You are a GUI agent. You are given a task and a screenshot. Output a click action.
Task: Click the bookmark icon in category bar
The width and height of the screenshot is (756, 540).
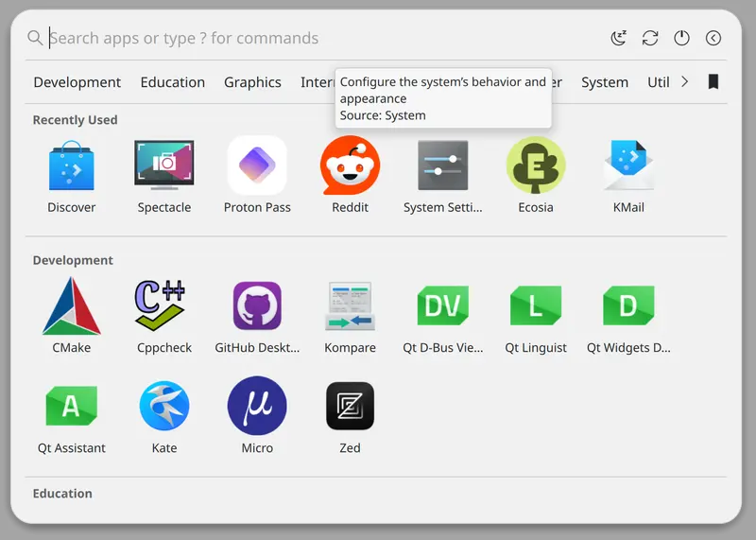(713, 81)
